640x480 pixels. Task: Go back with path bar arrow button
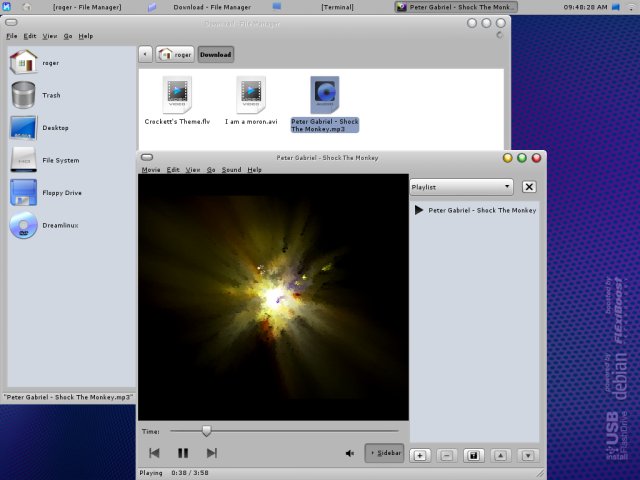(x=145, y=54)
